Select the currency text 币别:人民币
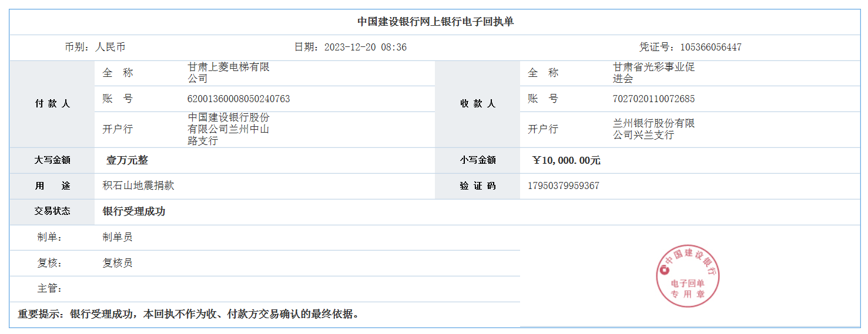868x334 pixels. click(x=95, y=47)
